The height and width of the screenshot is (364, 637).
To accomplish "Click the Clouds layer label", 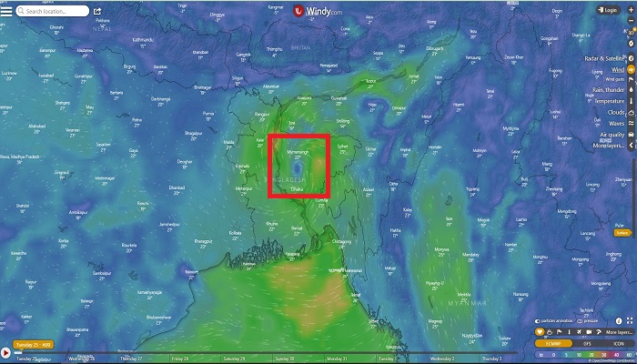I will click(x=616, y=113).
